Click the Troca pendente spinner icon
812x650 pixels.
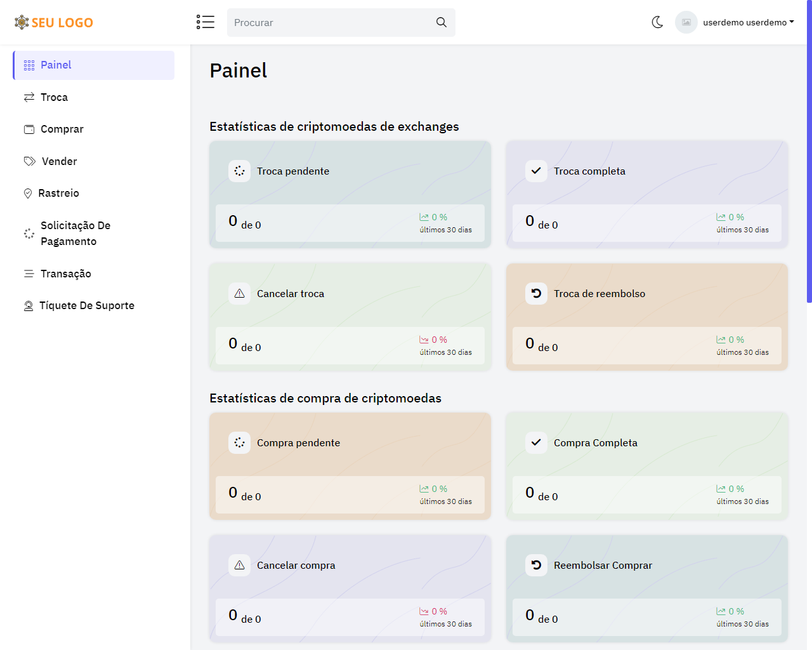coord(239,171)
